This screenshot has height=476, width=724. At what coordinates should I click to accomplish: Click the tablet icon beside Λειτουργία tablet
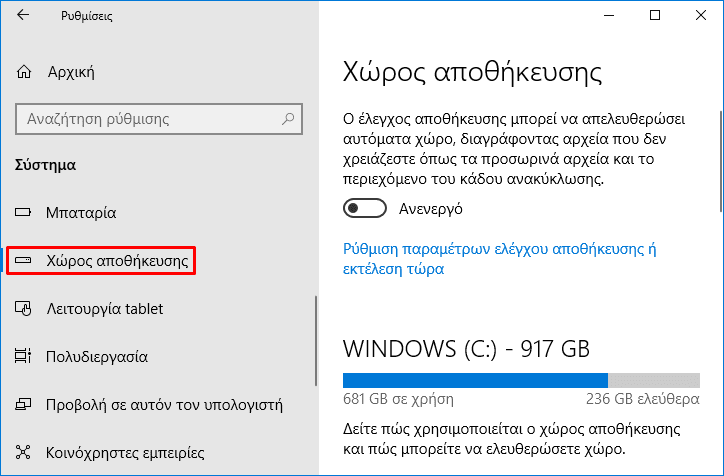[x=23, y=308]
